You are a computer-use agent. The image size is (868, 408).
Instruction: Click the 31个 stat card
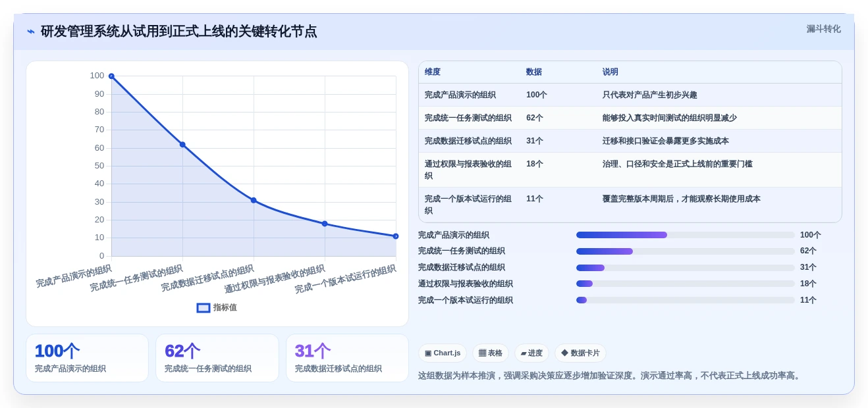pos(347,358)
